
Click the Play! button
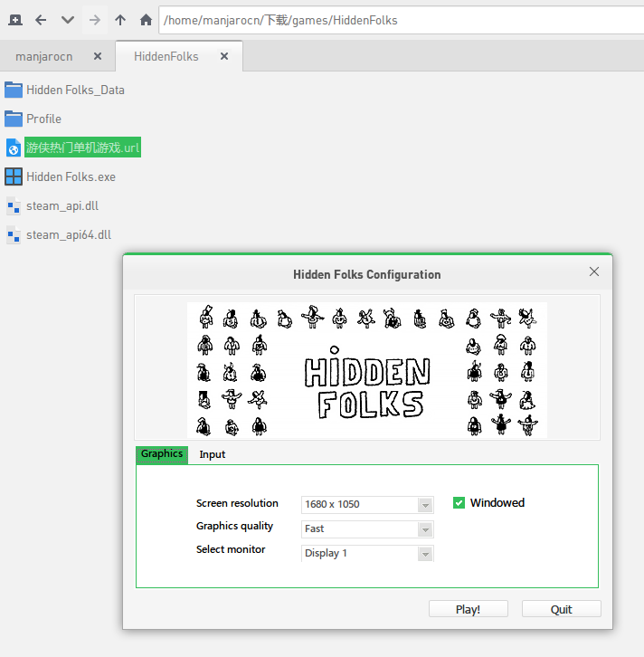[x=469, y=609]
